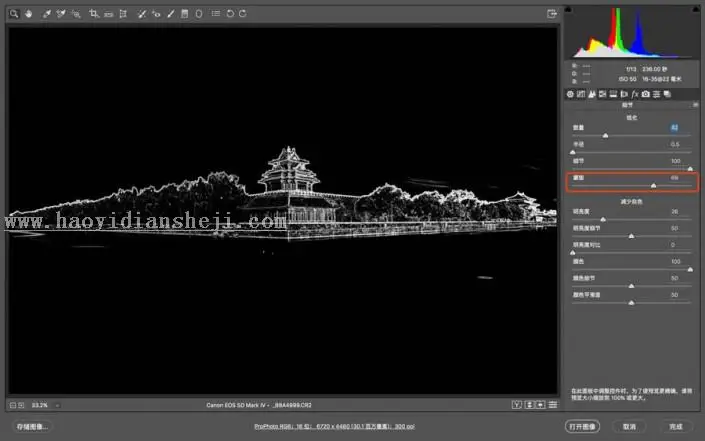Image resolution: width=705 pixels, height=441 pixels.
Task: Click the 明亮度对比 luminance contrast slider handle
Action: (x=573, y=252)
